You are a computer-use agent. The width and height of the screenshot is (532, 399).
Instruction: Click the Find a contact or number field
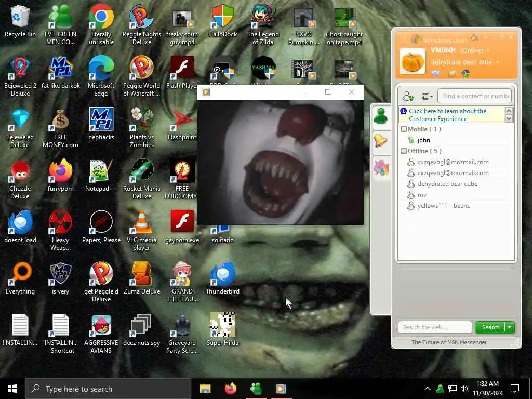click(x=474, y=96)
